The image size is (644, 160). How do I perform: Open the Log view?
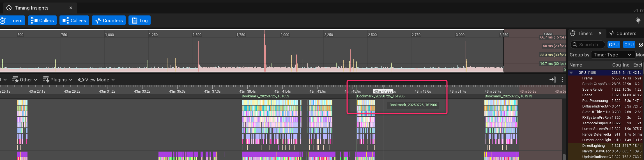point(139,20)
